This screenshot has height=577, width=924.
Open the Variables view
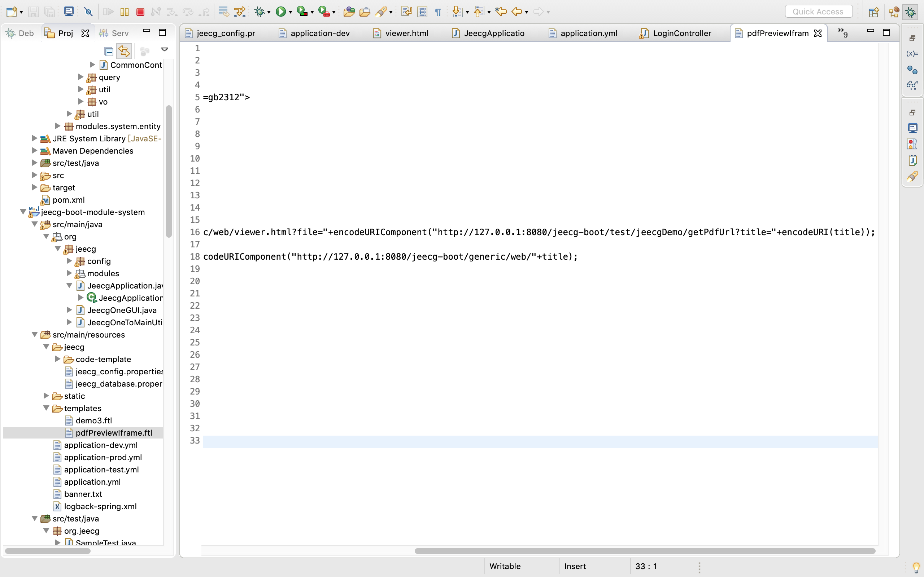(x=912, y=53)
